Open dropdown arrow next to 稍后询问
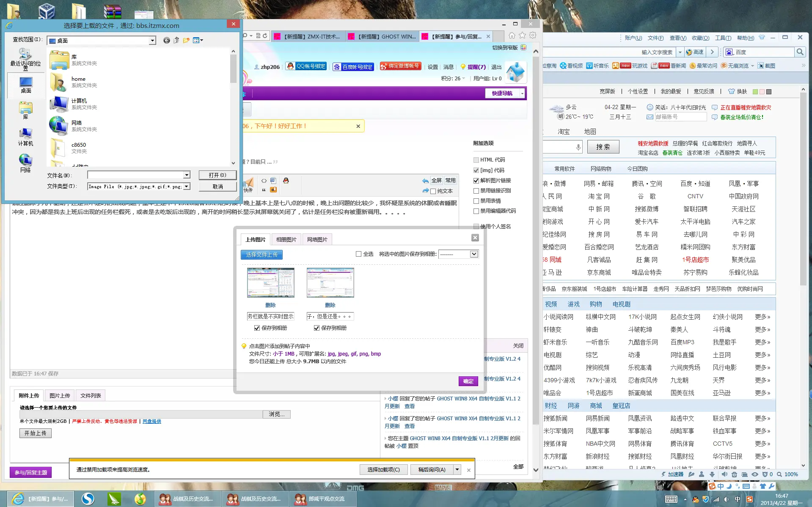This screenshot has height=507, width=812. (x=457, y=469)
